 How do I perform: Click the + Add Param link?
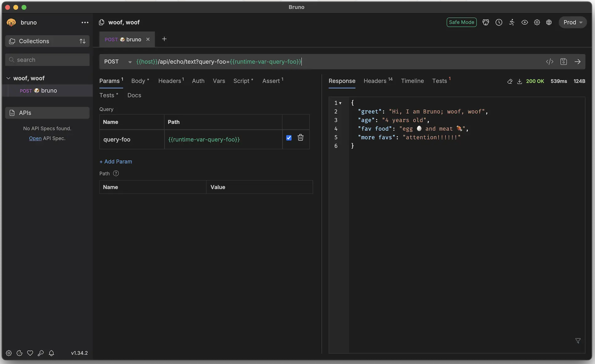click(x=116, y=162)
